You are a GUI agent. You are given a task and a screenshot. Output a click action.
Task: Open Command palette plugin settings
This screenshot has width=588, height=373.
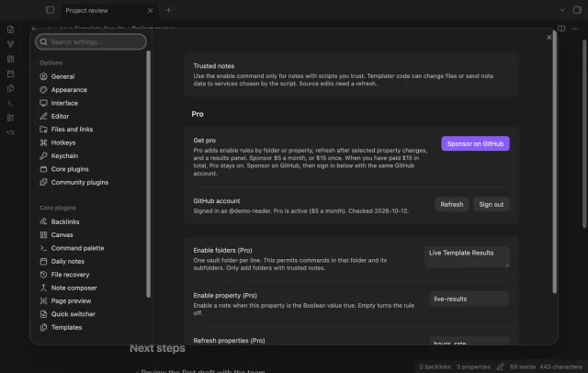(x=72, y=248)
